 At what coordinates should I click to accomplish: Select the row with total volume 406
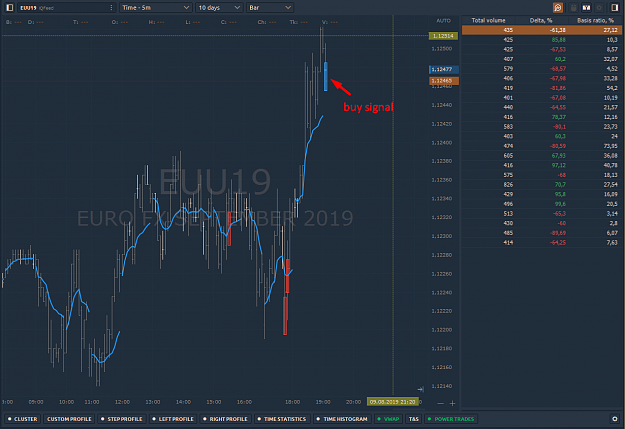coord(542,78)
